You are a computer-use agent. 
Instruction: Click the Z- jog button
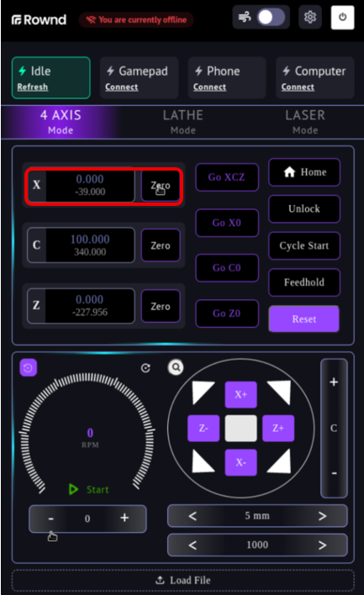point(203,428)
